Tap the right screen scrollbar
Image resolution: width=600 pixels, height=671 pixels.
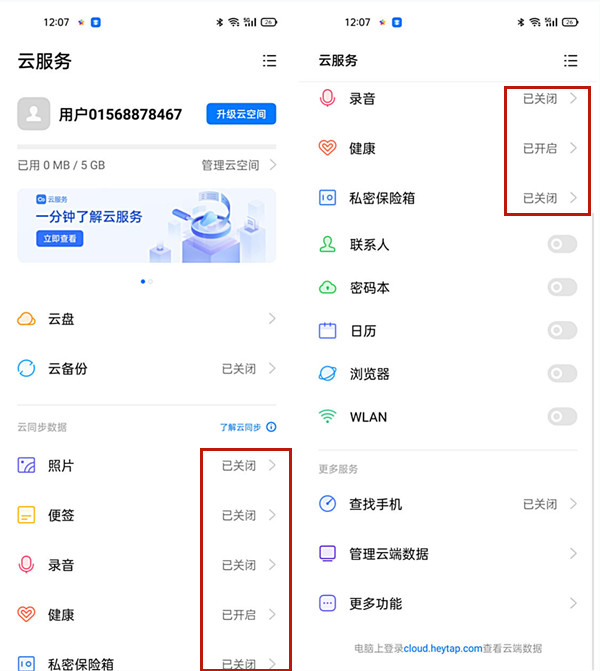[x=593, y=441]
